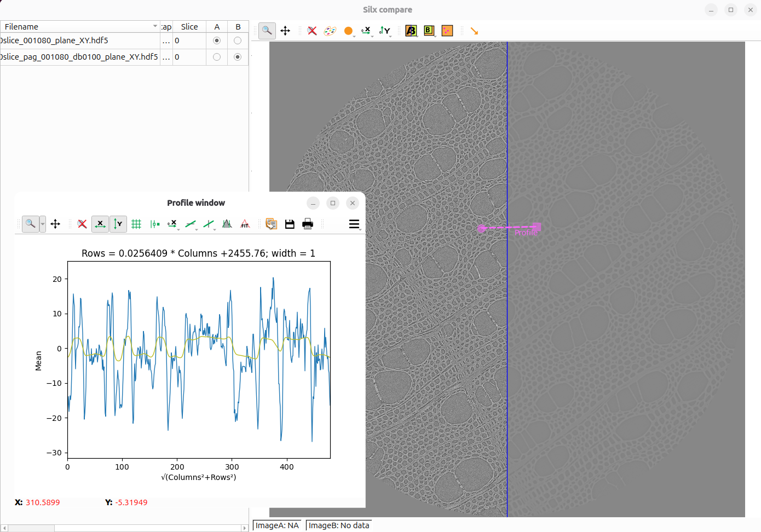Close the Profile window
The image size is (761, 532).
point(353,203)
